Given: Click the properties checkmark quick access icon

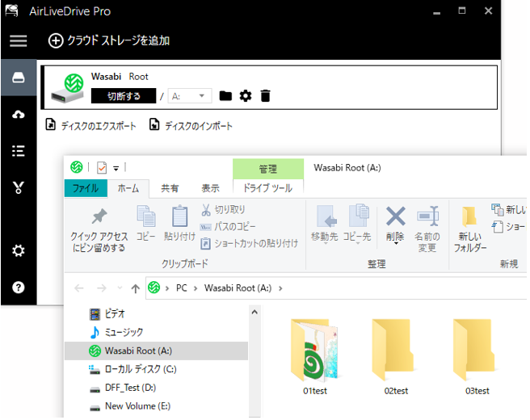Looking at the screenshot, I should point(102,167).
